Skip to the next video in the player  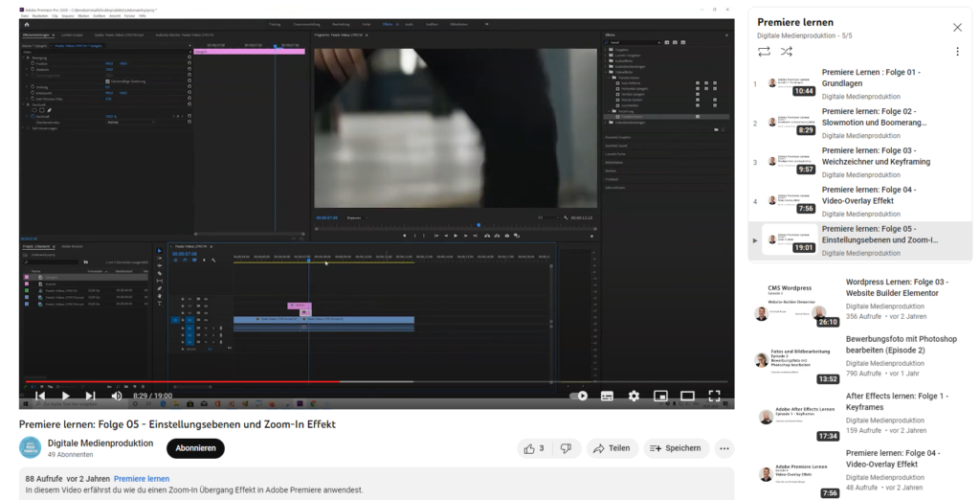[90, 396]
